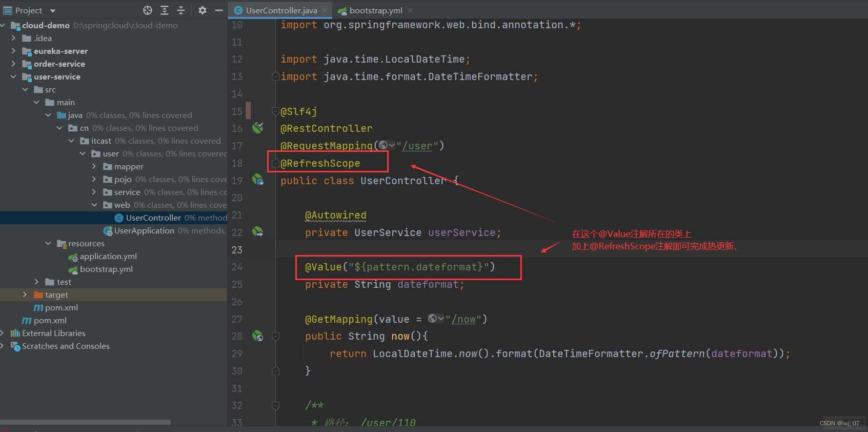
Task: Open the Project view dropdown arrow
Action: 52,11
